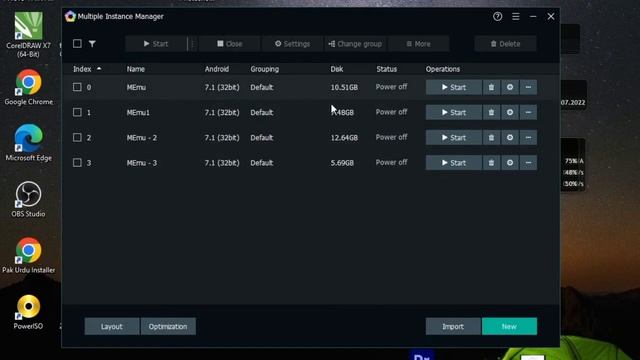Image resolution: width=640 pixels, height=360 pixels.
Task: Sort by Android column header
Action: click(x=217, y=69)
